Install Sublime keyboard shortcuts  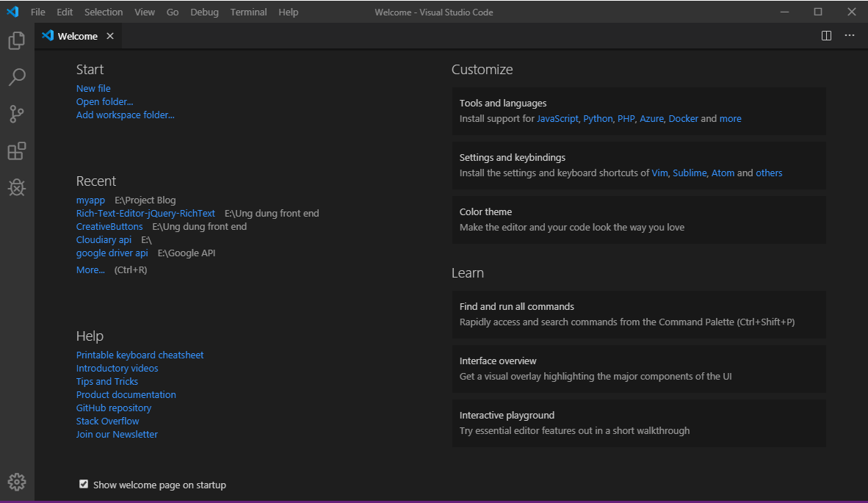click(690, 173)
